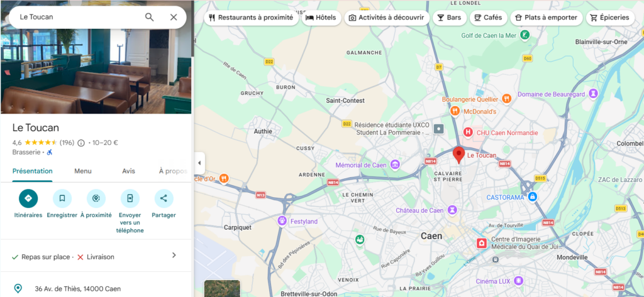The image size is (644, 297).
Task: Select the Présentation tab
Action: click(33, 171)
